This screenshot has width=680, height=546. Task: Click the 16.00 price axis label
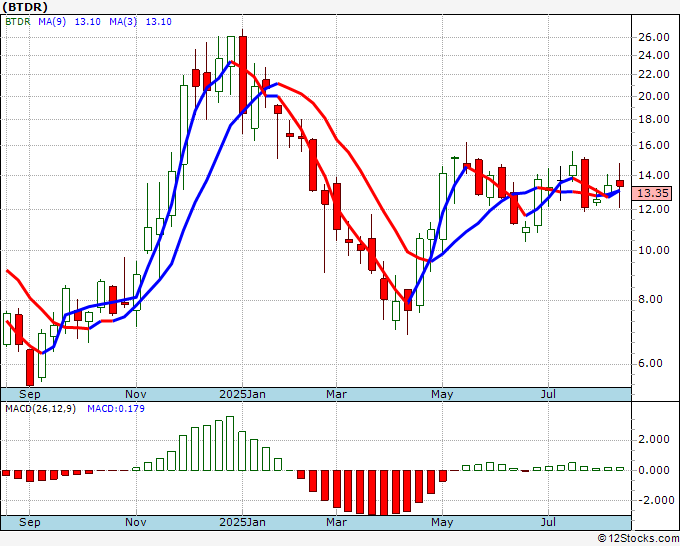654,146
